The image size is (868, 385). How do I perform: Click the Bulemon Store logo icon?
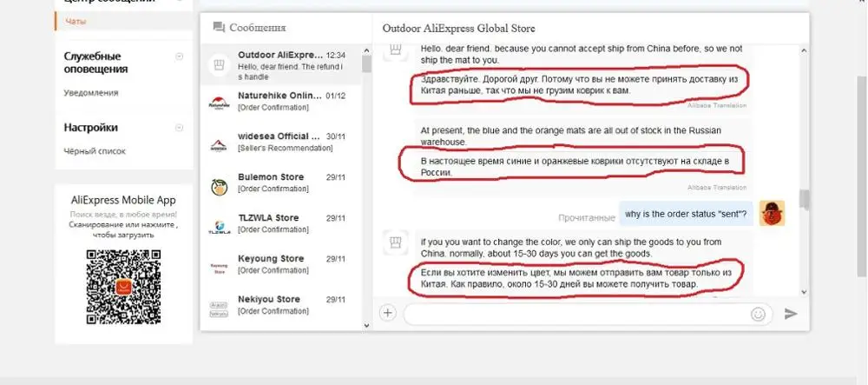(x=219, y=187)
